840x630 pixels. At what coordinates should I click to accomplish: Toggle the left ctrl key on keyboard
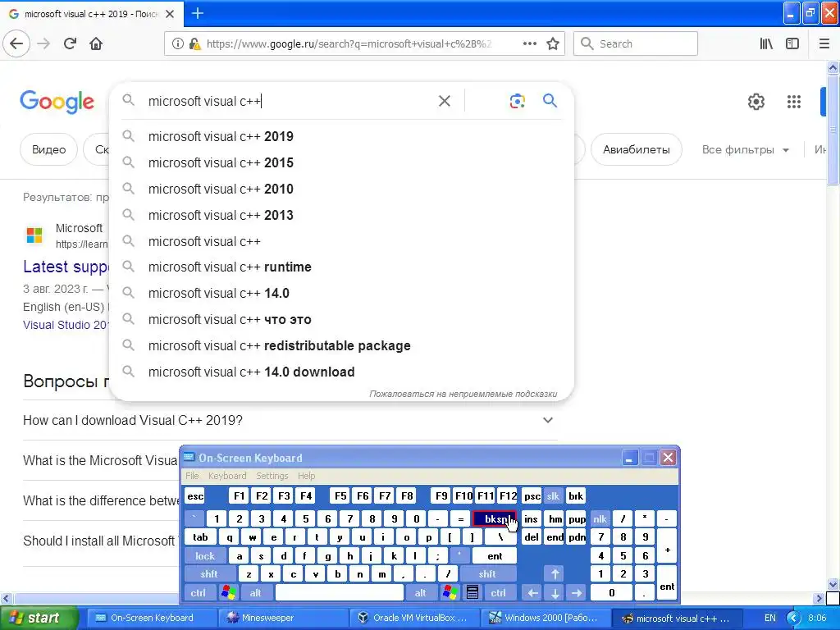pyautogui.click(x=199, y=592)
